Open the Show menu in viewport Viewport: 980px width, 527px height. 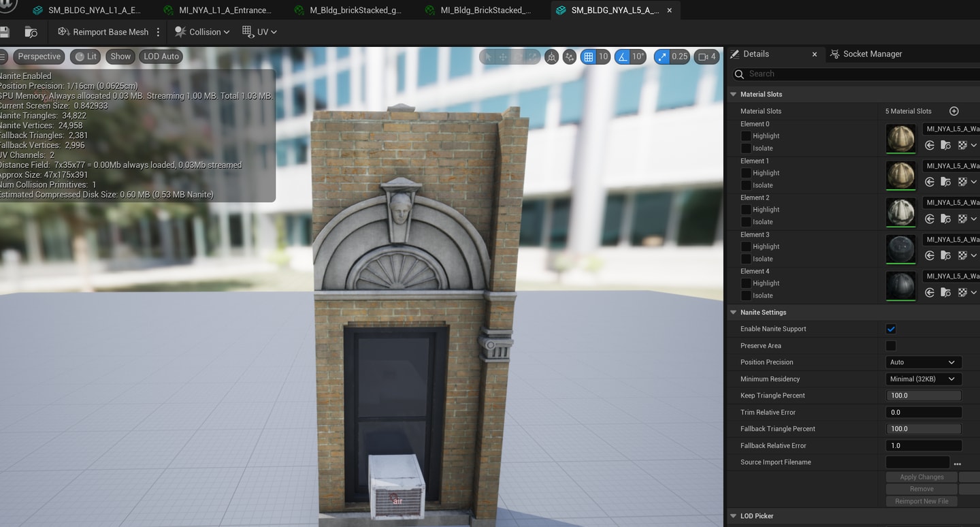click(x=120, y=57)
